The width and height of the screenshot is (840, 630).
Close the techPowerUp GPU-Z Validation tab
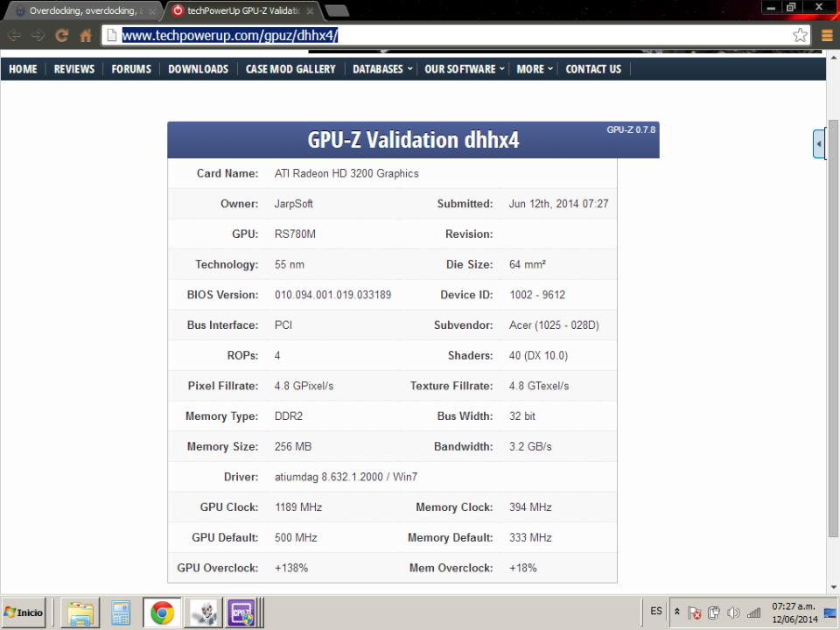coord(310,10)
